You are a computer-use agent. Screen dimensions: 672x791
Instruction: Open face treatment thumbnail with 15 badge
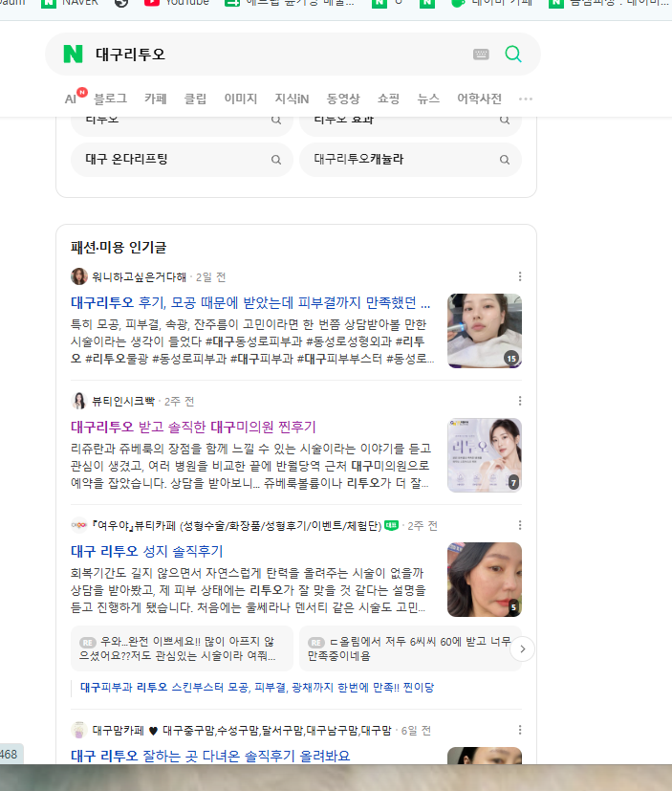(x=485, y=331)
